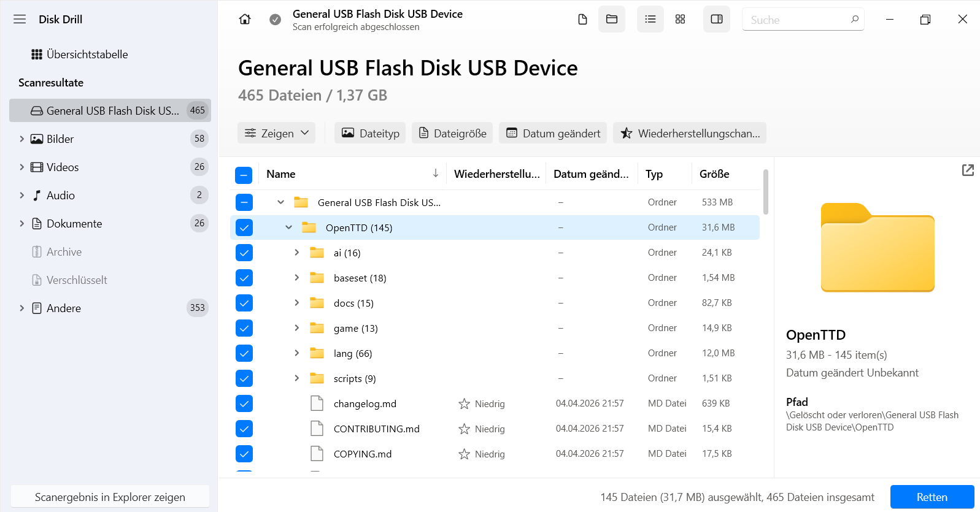Click Scanergebnis in Explorer zeigen
The height and width of the screenshot is (512, 980).
[110, 497]
